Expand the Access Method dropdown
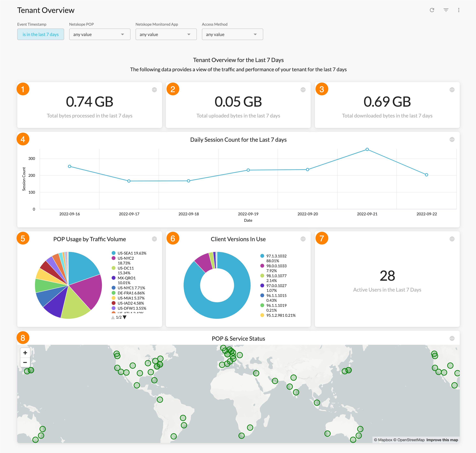 point(232,35)
